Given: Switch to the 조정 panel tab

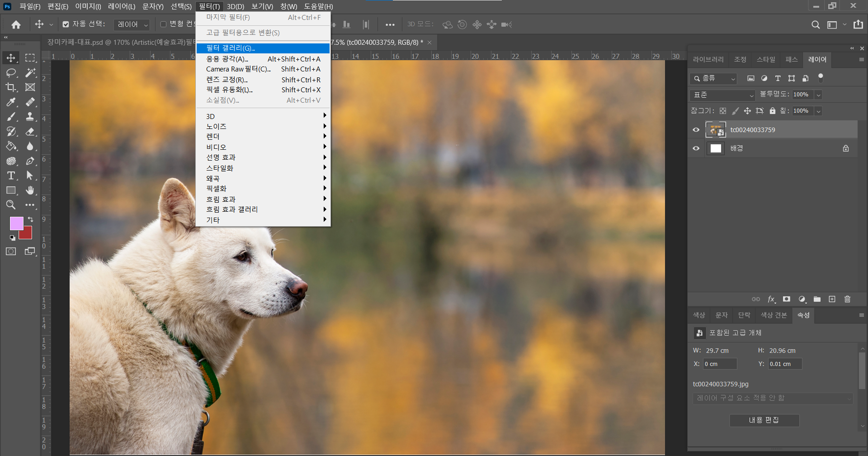Looking at the screenshot, I should [x=740, y=59].
